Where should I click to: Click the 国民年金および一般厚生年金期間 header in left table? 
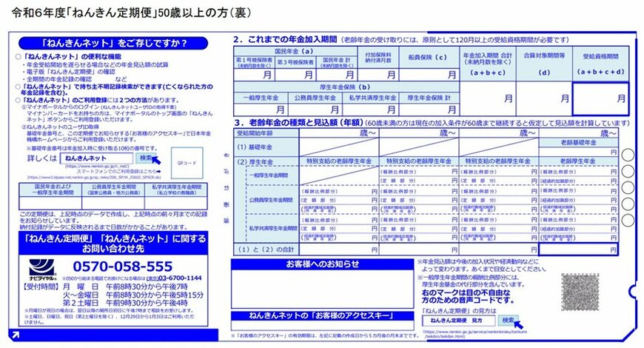(50, 190)
